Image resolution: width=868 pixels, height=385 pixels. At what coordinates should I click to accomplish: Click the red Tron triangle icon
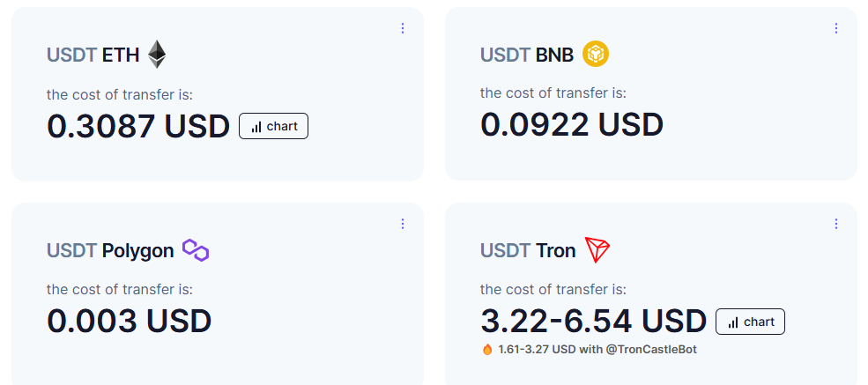click(x=597, y=250)
